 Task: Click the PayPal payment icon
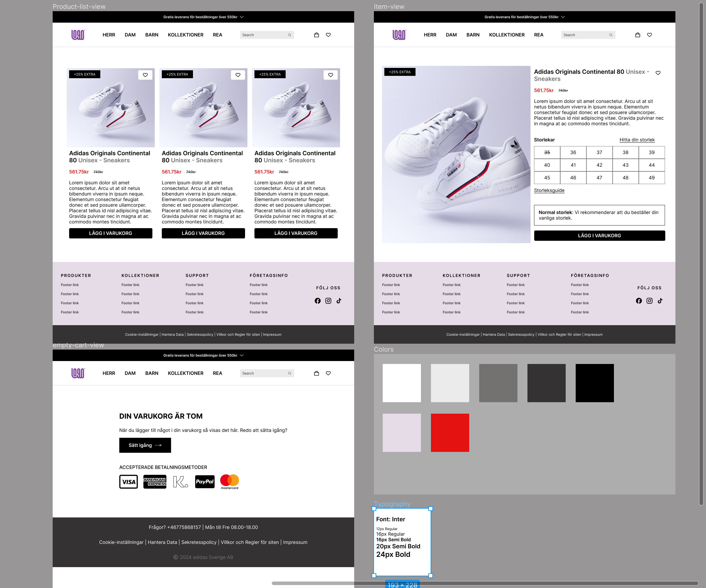pyautogui.click(x=205, y=482)
